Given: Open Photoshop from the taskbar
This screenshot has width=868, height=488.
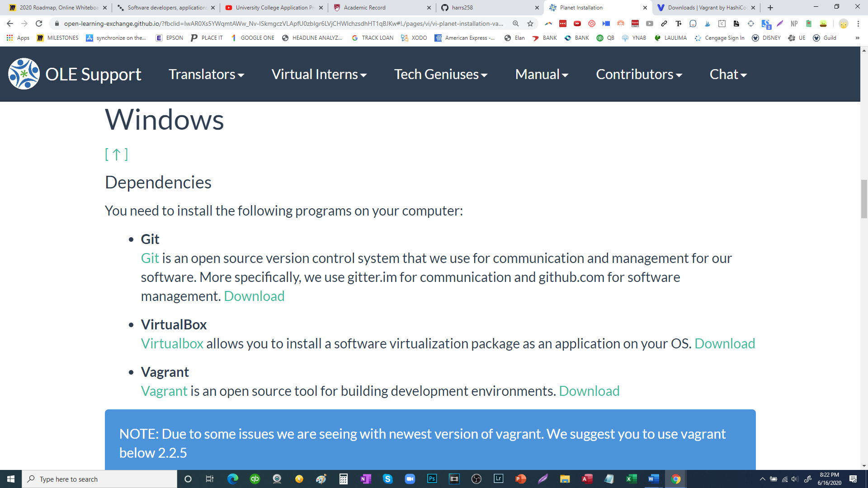Looking at the screenshot, I should click(x=432, y=479).
